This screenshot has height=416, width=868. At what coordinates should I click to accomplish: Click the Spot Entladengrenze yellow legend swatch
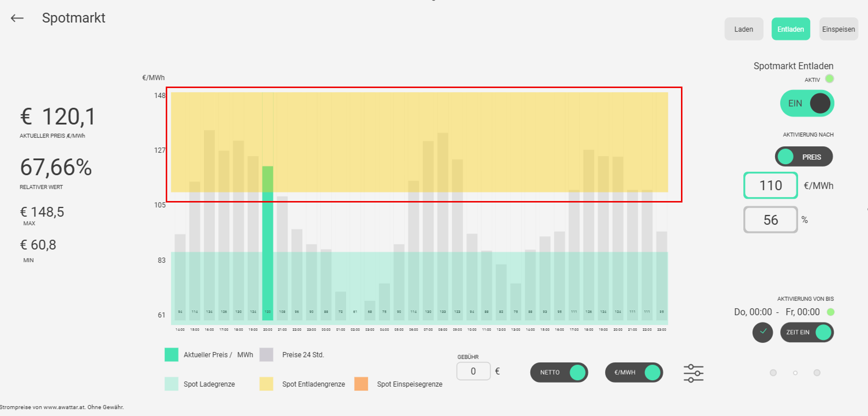tap(266, 384)
